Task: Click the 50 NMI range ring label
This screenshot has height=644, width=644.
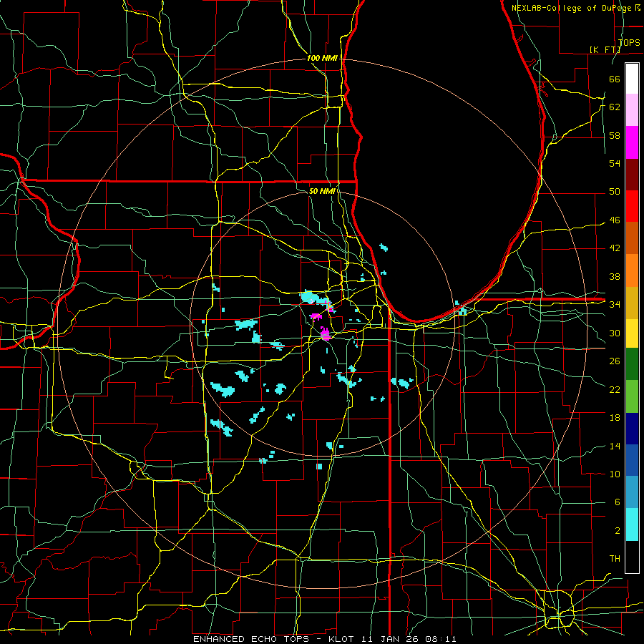Action: pos(322,191)
